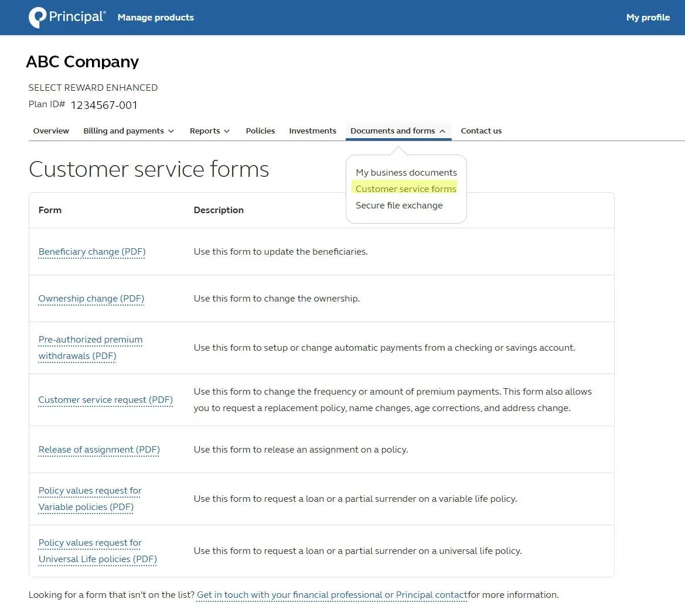
Task: Open Pre-authorized premium withdrawals PDF
Action: pyautogui.click(x=90, y=347)
